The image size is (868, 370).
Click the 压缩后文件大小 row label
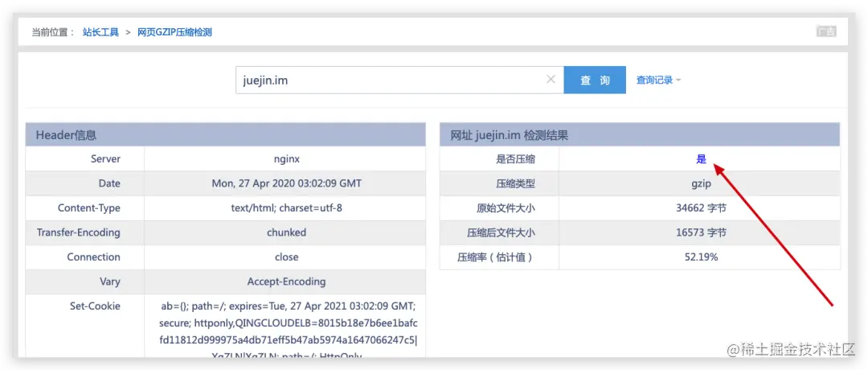pos(501,232)
